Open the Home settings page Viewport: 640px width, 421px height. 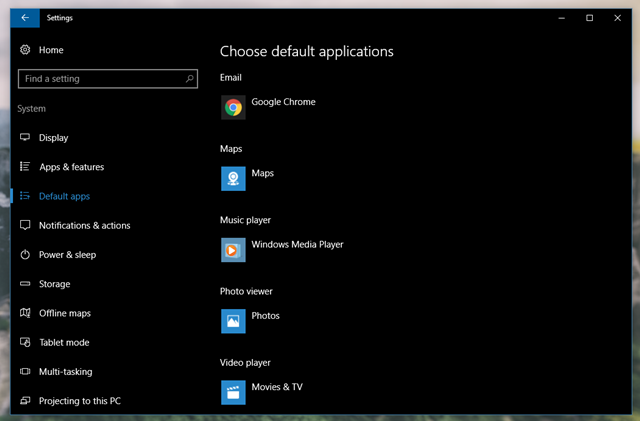coord(51,50)
